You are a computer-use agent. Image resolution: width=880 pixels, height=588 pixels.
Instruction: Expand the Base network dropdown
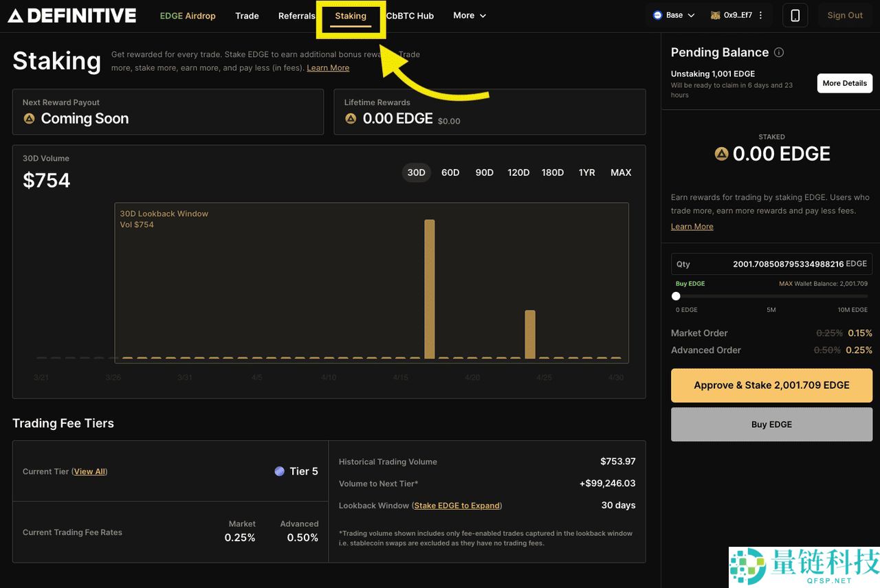point(692,14)
